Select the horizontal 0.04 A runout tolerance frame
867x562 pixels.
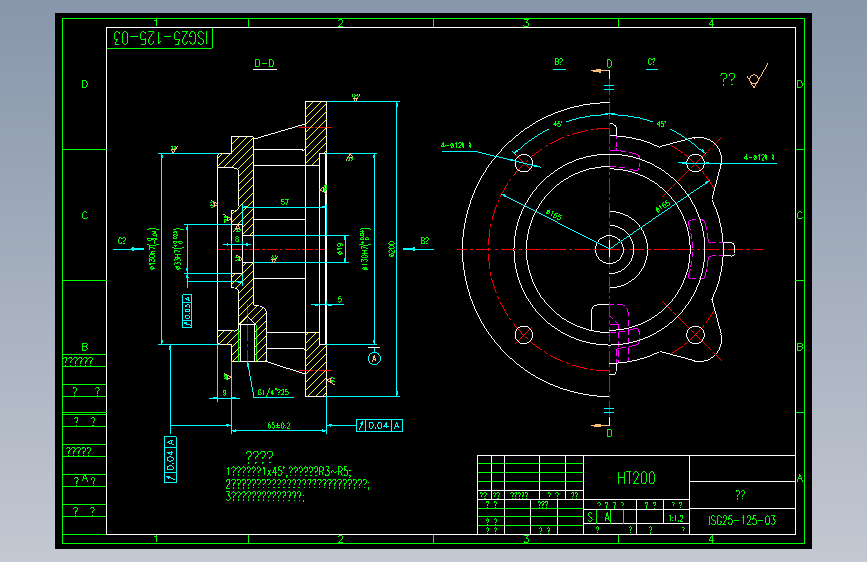[x=379, y=425]
